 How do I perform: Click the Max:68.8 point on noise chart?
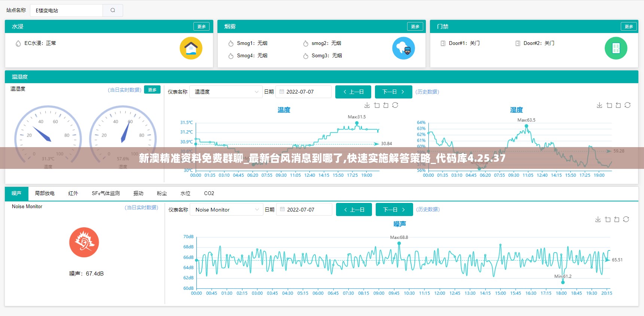click(399, 243)
